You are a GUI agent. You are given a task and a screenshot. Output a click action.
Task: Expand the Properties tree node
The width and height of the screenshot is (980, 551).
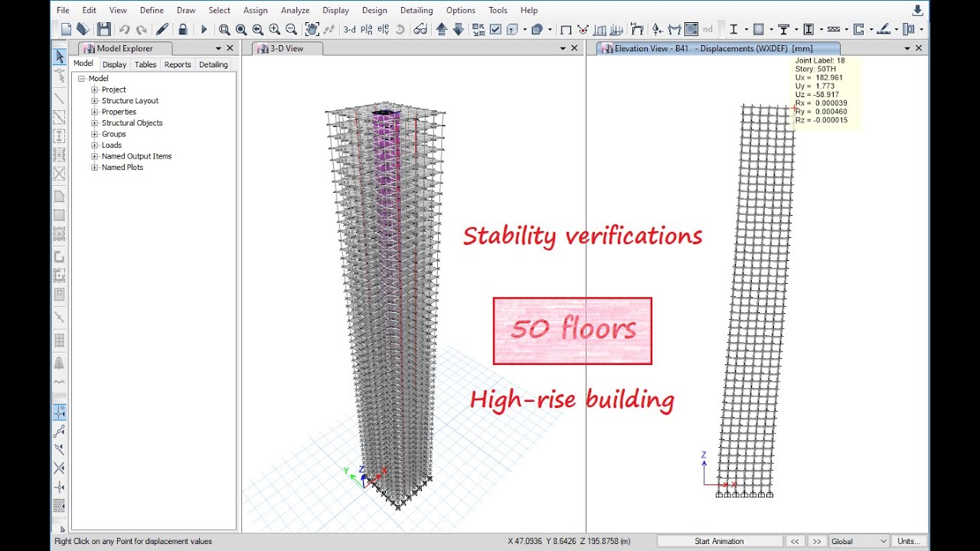point(95,112)
